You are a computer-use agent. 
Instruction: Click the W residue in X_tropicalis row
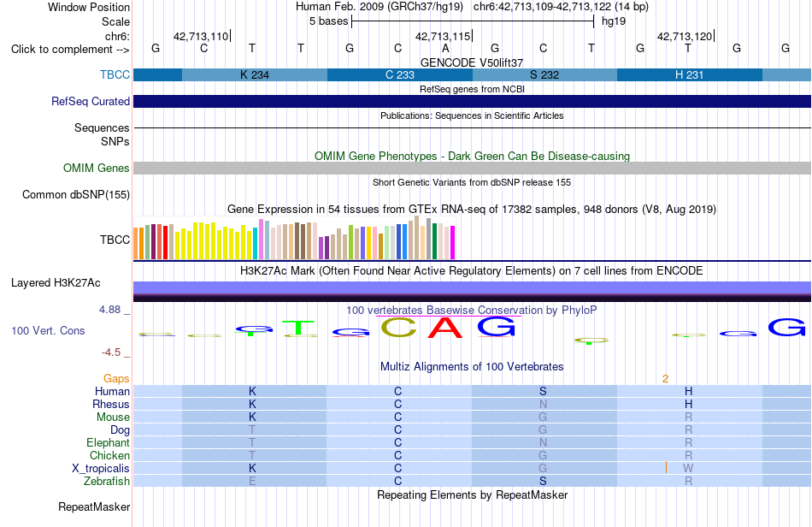pos(688,469)
